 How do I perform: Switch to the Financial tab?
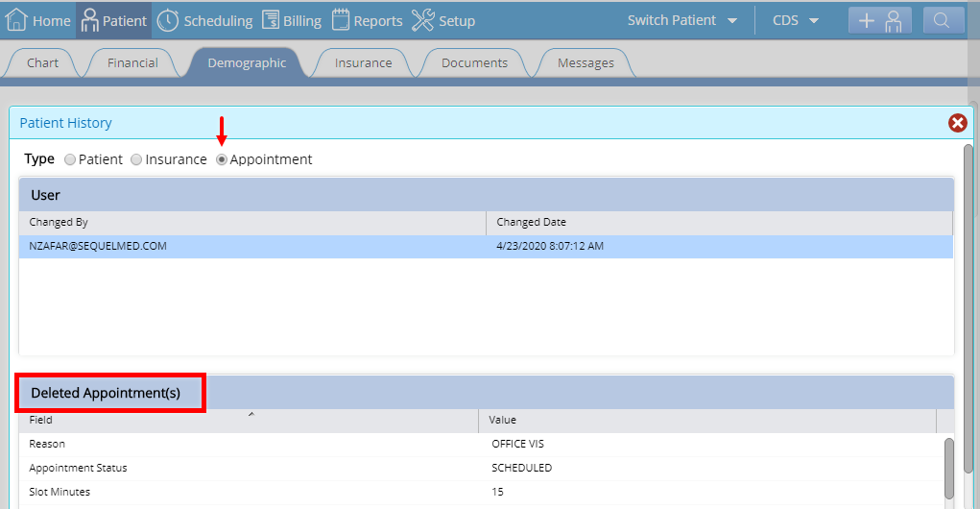click(132, 63)
